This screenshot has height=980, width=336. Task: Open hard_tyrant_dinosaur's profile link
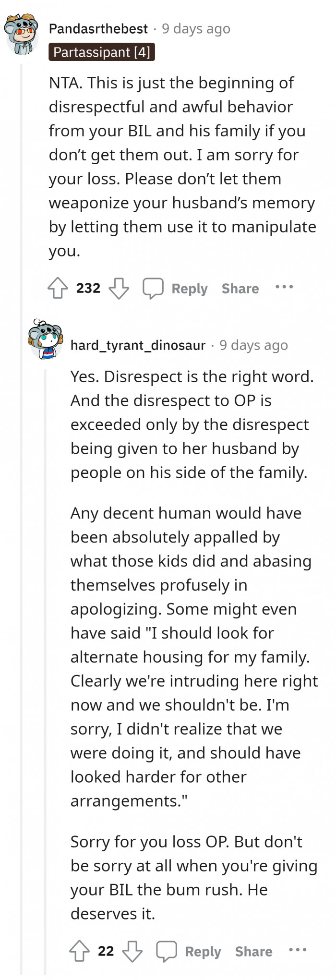[x=138, y=345]
